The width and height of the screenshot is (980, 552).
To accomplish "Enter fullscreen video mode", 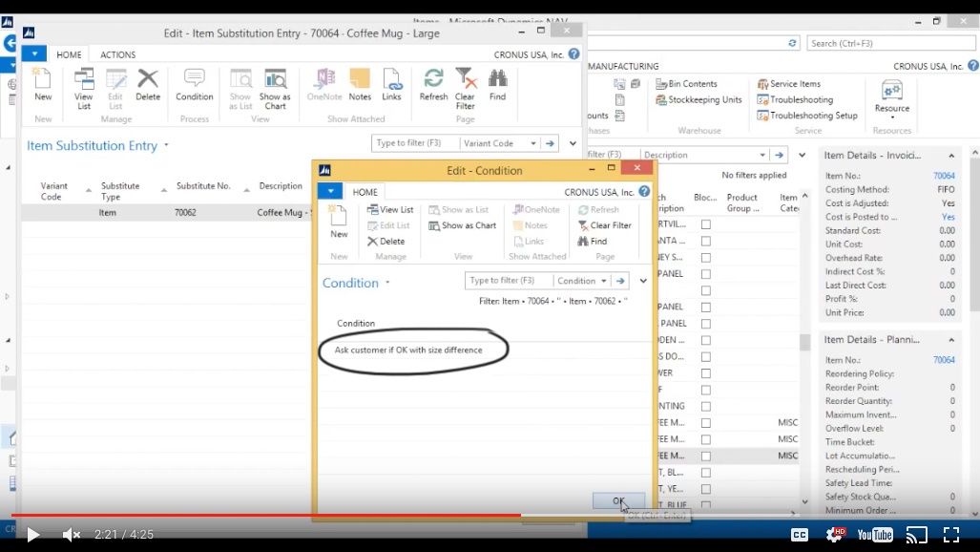I will point(951,535).
